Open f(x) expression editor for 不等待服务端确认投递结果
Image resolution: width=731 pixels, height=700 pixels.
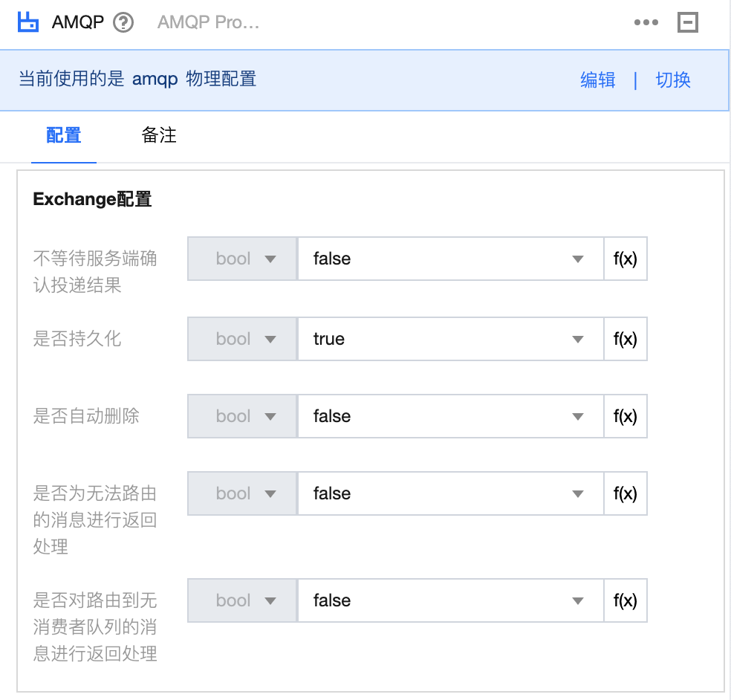[x=624, y=259]
